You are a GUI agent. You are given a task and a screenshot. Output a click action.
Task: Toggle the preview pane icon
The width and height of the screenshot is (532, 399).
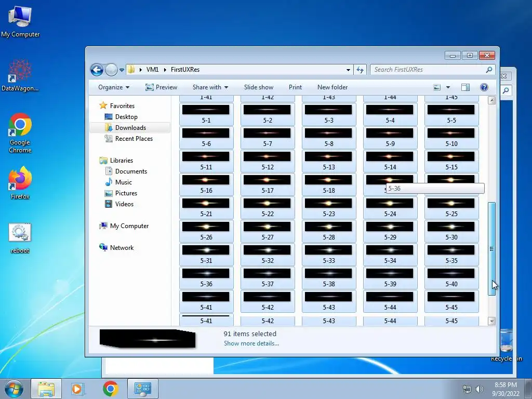point(465,87)
